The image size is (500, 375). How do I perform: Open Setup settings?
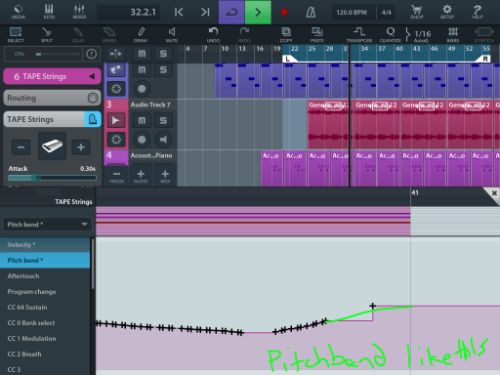click(x=447, y=12)
